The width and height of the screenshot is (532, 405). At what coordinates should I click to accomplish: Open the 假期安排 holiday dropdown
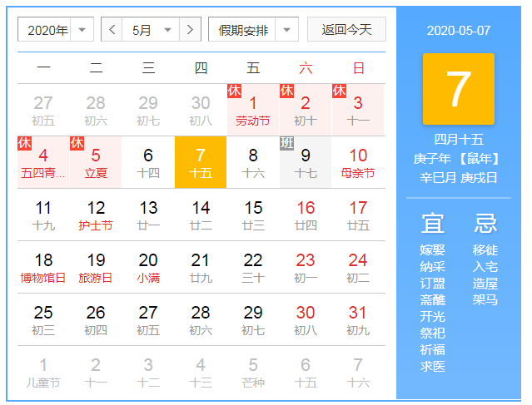point(253,29)
